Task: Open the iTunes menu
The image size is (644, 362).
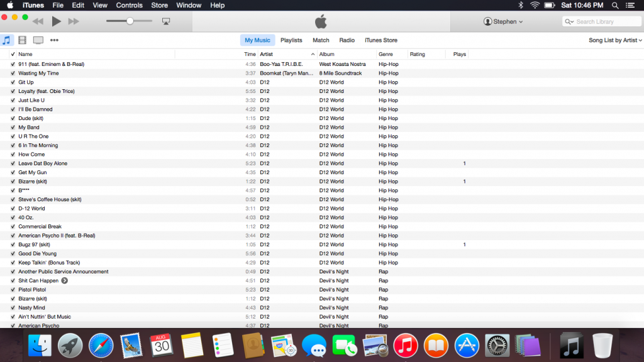Action: pyautogui.click(x=33, y=5)
